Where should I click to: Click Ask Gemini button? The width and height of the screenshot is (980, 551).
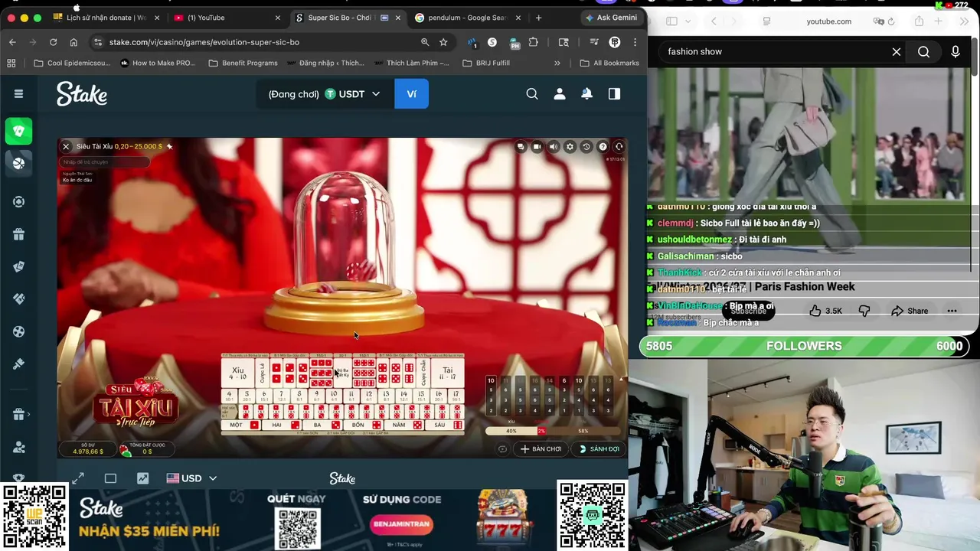612,18
